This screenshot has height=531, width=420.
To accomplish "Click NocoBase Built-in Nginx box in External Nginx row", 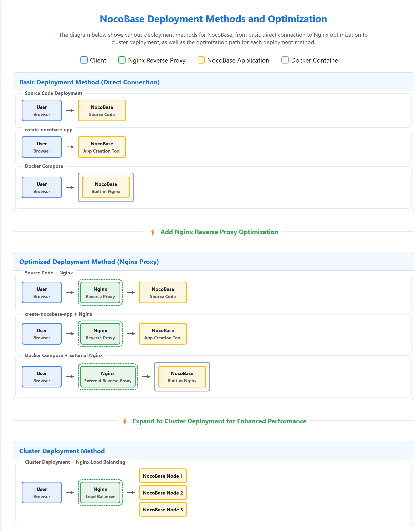I will tap(182, 377).
